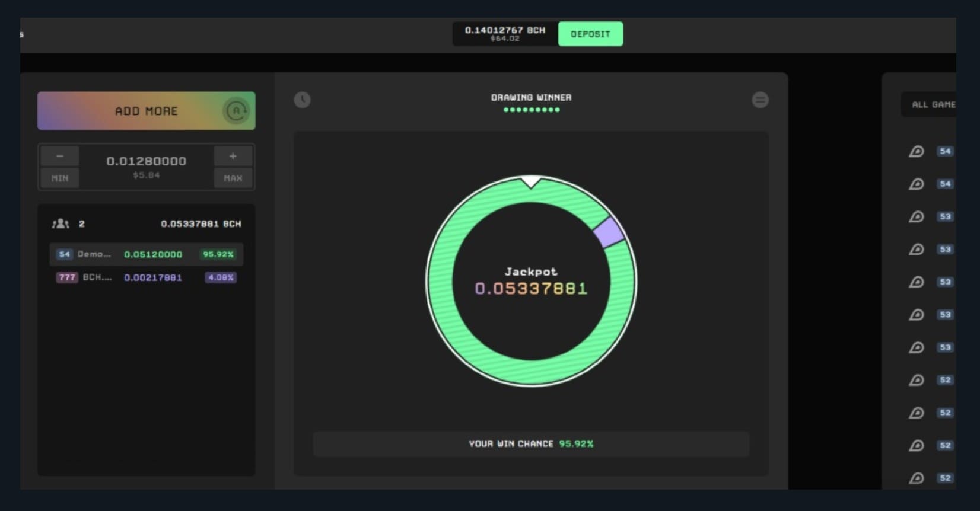This screenshot has height=511, width=980.
Task: Click the level 777 badge of BCH player
Action: click(x=67, y=277)
